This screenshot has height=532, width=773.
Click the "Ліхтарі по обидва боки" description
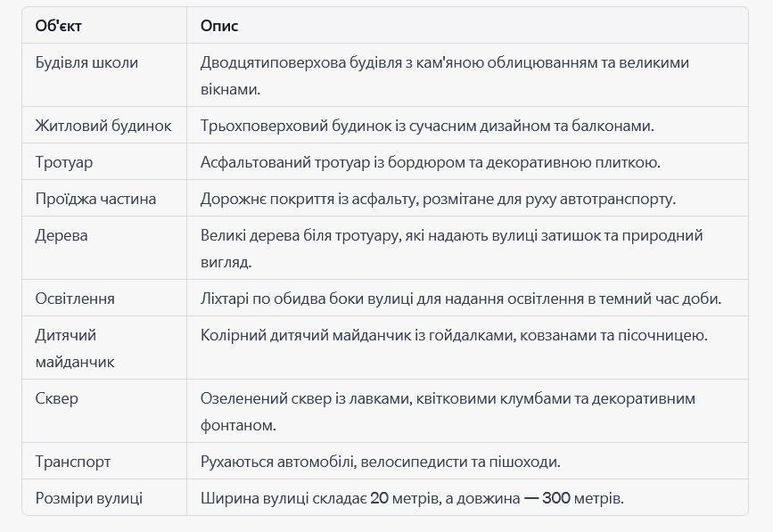coord(461,299)
